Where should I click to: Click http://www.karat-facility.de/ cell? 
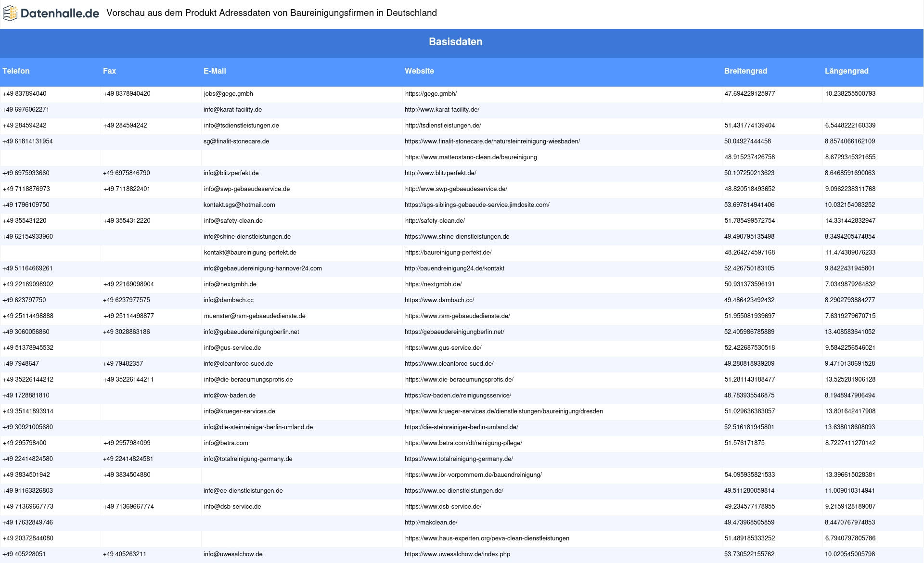pyautogui.click(x=442, y=110)
